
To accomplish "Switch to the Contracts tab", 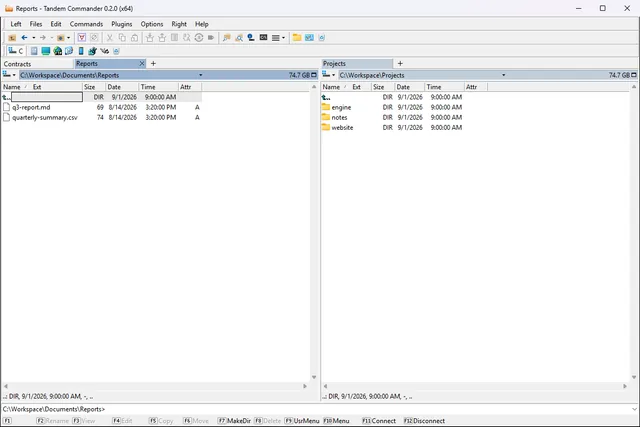I will pos(37,64).
